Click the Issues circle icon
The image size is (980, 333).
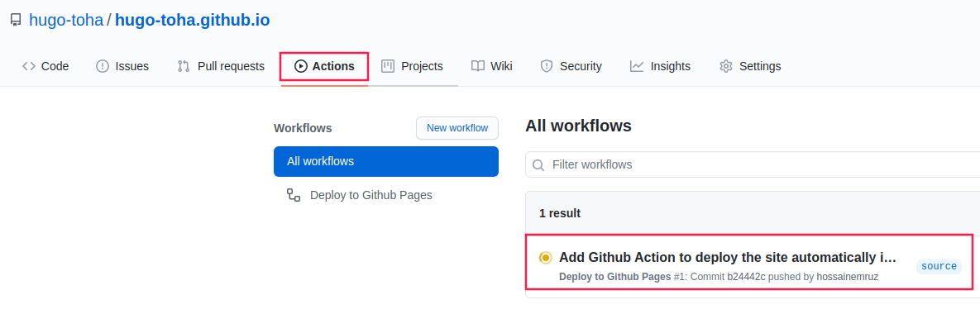pyautogui.click(x=103, y=66)
